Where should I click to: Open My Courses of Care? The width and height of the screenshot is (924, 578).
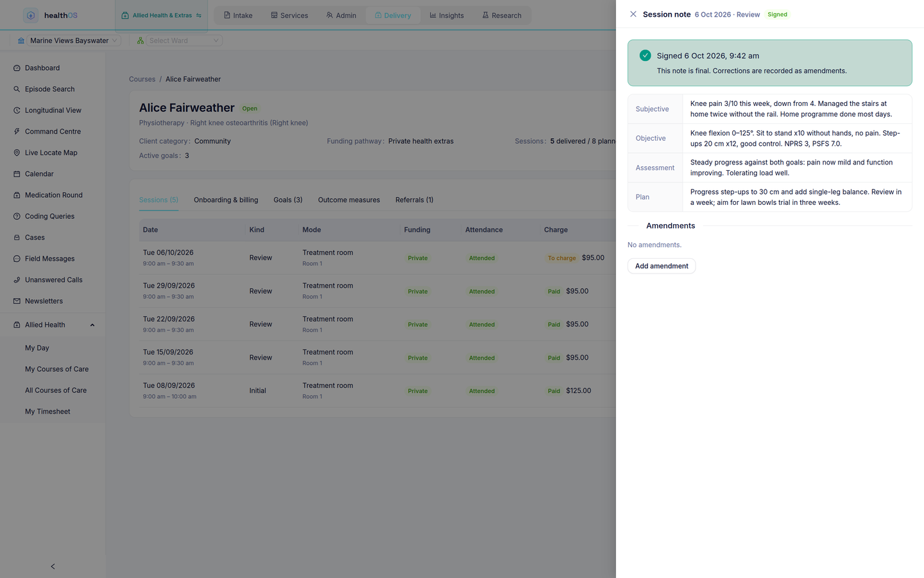57,369
